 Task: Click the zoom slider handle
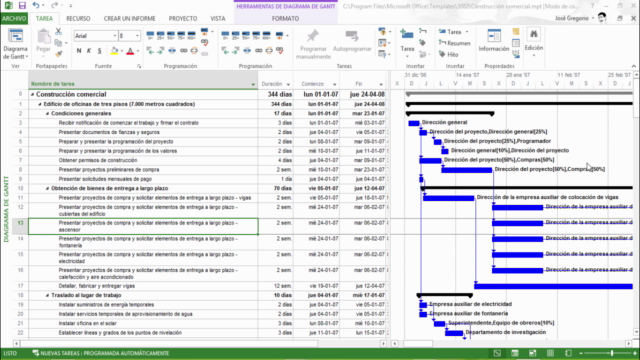611,353
